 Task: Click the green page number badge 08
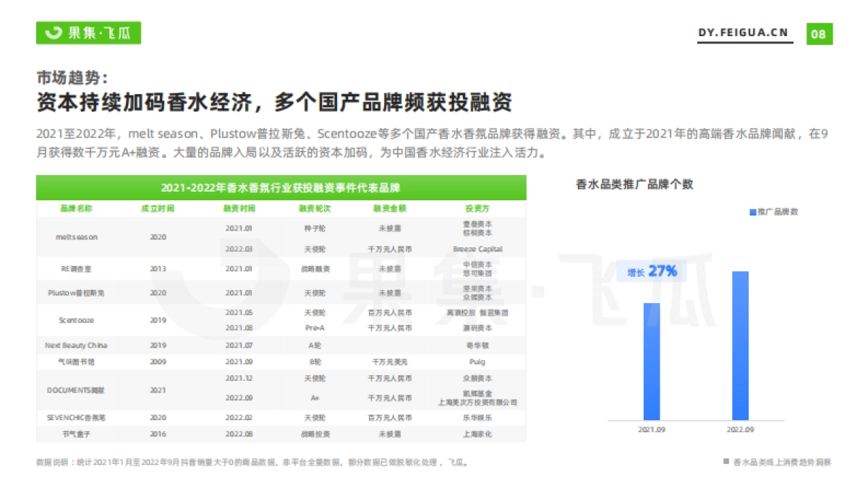[x=819, y=33]
